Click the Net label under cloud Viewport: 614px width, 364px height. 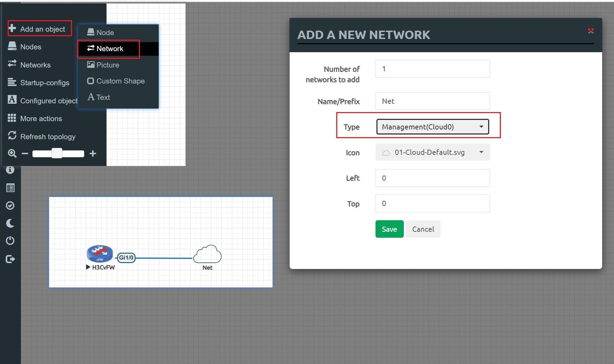(207, 268)
